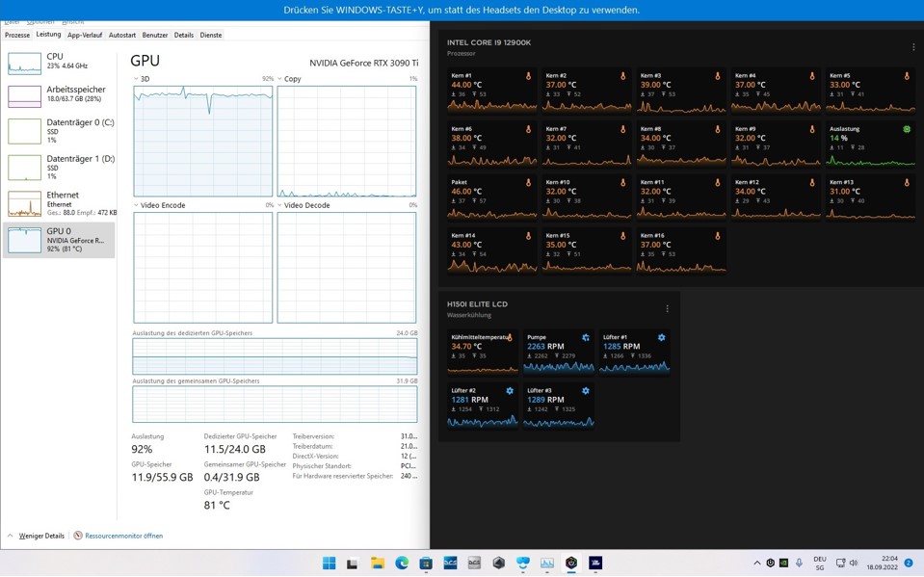Click the thermometer icon on Kern #14
Image resolution: width=924 pixels, height=577 pixels.
point(528,236)
